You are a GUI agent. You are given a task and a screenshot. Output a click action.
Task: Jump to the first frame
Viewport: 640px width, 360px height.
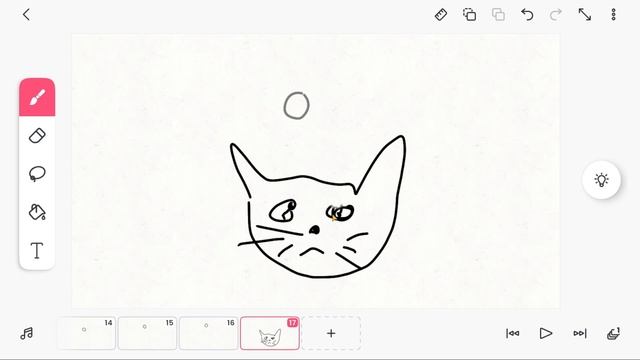513,333
